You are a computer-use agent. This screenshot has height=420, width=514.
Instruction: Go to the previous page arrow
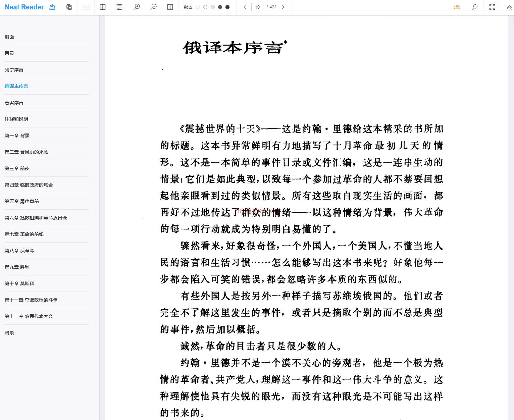pyautogui.click(x=245, y=7)
